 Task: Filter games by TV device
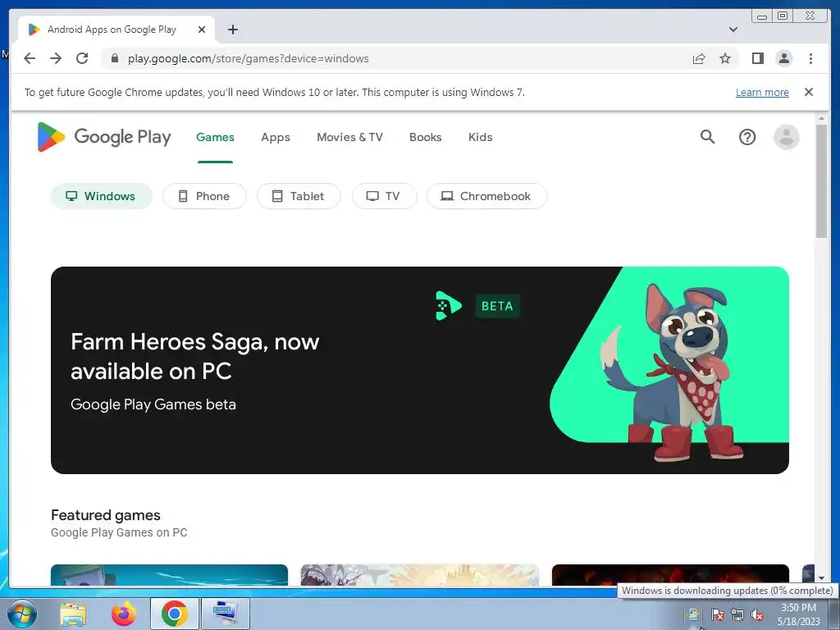[384, 196]
